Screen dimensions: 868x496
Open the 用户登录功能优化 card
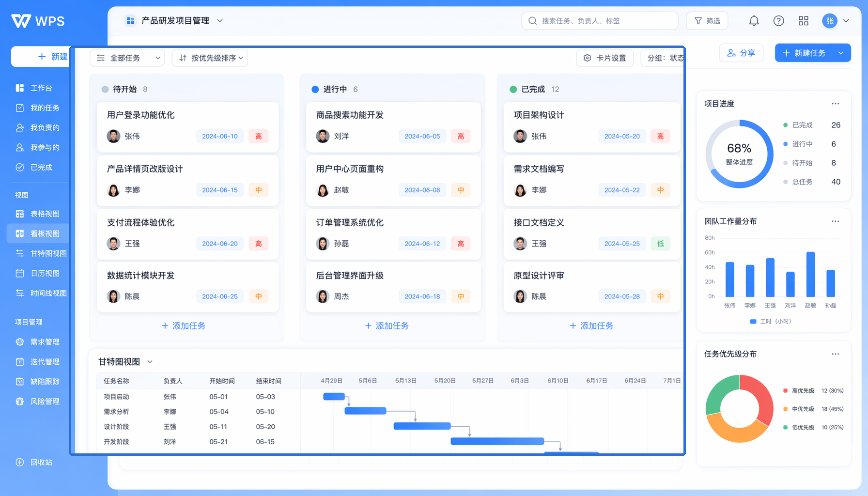click(x=188, y=127)
